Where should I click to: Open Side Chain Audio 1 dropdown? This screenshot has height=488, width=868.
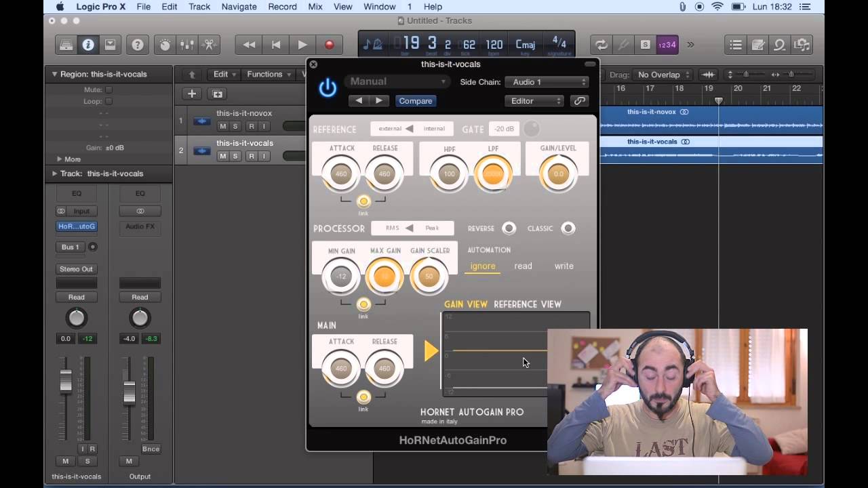click(547, 82)
